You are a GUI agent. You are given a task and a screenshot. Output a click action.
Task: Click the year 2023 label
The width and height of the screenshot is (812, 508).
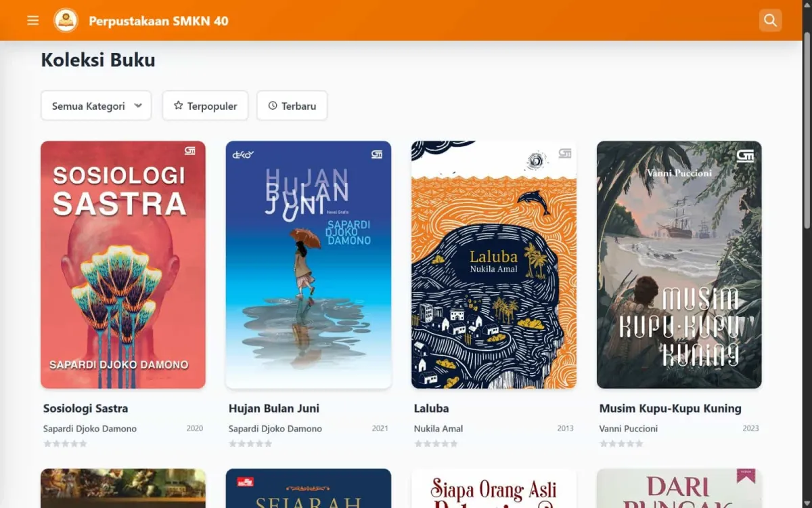pyautogui.click(x=751, y=428)
